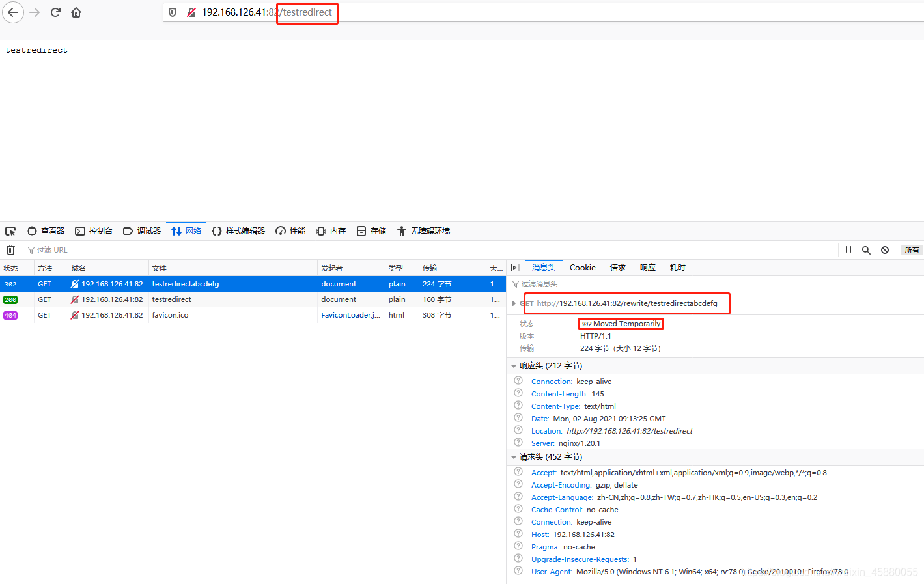This screenshot has width=924, height=584.
Task: Open help for Accept header
Action: tap(518, 472)
